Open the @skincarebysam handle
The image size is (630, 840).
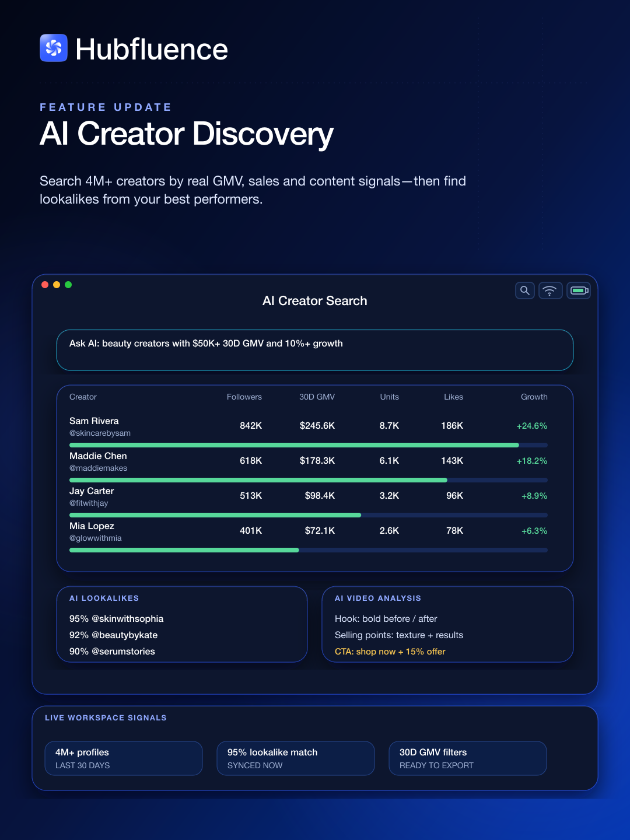100,433
